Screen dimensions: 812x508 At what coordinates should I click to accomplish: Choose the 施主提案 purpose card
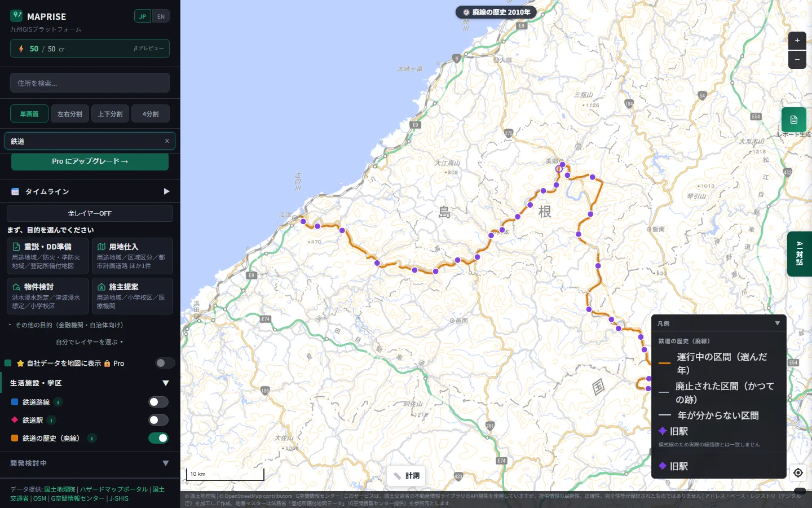(133, 296)
